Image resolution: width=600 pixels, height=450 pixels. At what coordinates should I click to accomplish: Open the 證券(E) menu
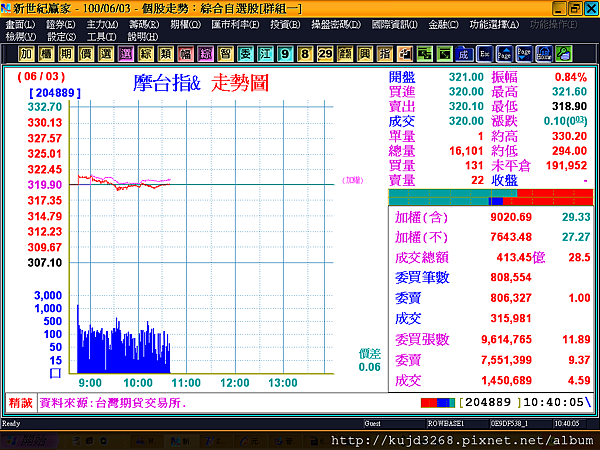(x=61, y=24)
